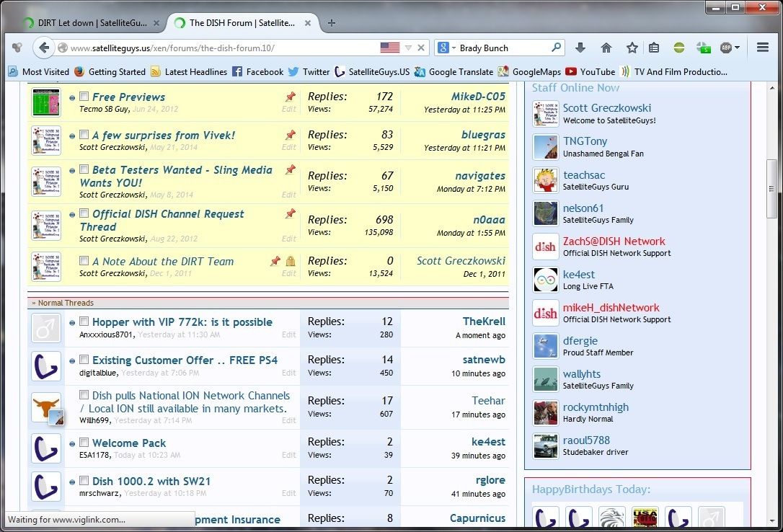This screenshot has width=783, height=532.
Task: Open TV And Film Production bookmark
Action: (673, 72)
